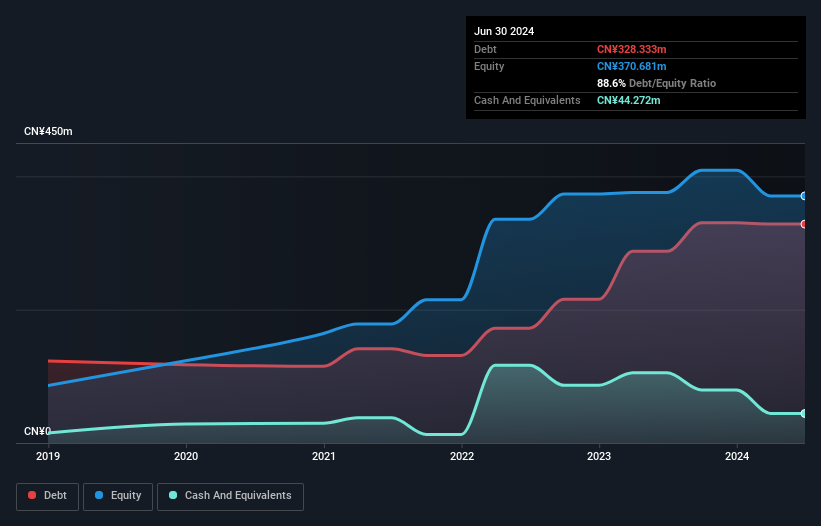Screen dimensions: 821x526
Task: Select the Equity endpoint marker on chart
Action: 804,196
